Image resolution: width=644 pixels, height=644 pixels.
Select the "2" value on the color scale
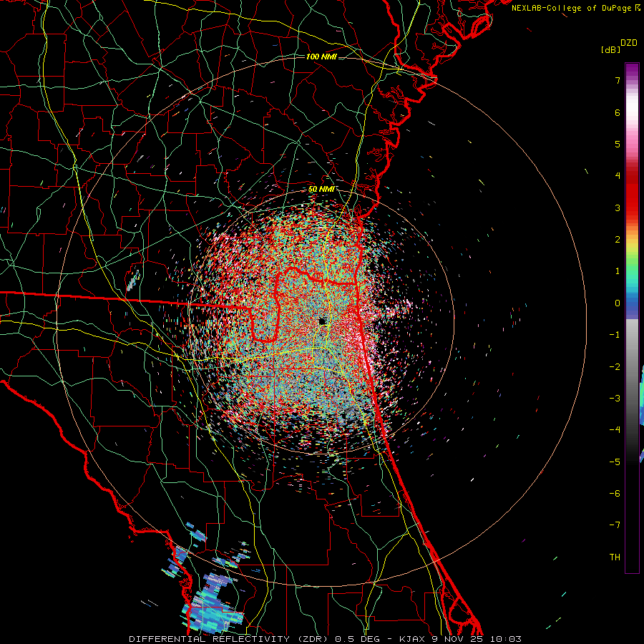click(618, 240)
